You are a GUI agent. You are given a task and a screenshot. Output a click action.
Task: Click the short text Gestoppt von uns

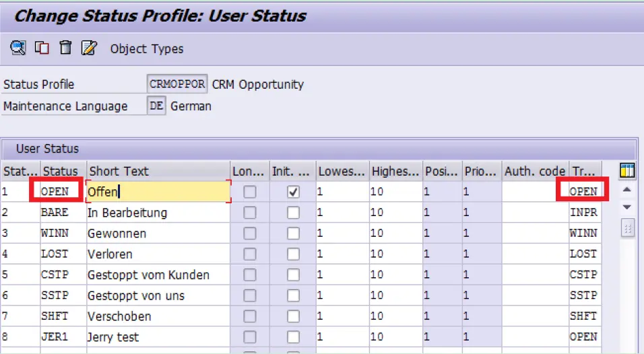pyautogui.click(x=136, y=295)
